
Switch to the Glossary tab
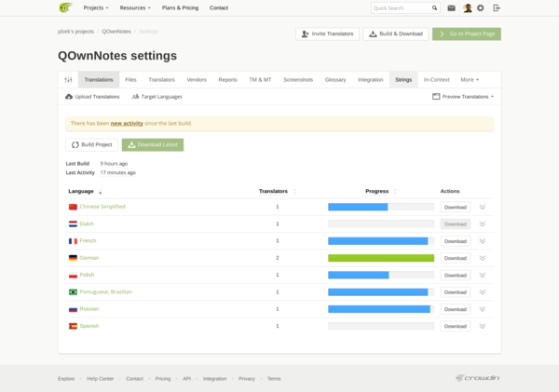[x=335, y=80]
